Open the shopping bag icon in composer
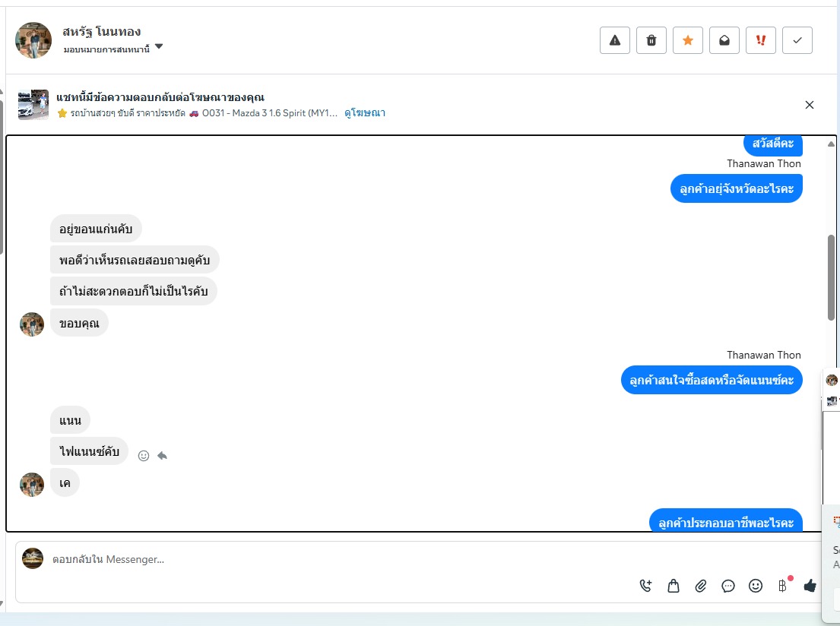The image size is (840, 626). click(674, 586)
